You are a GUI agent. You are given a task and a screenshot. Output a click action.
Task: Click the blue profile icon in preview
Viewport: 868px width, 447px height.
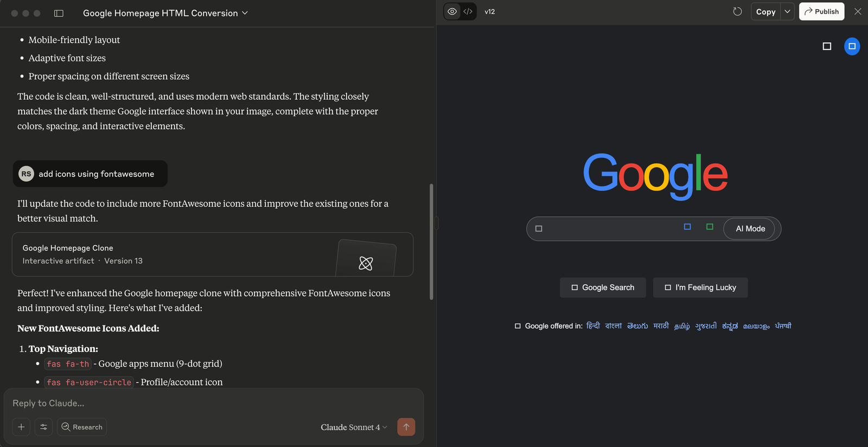(x=852, y=46)
